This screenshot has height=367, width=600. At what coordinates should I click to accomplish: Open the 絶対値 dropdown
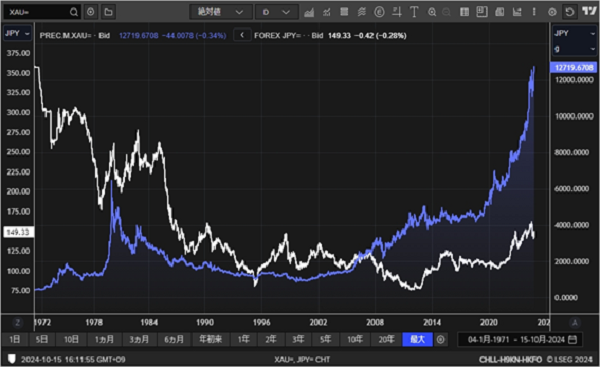(x=221, y=12)
